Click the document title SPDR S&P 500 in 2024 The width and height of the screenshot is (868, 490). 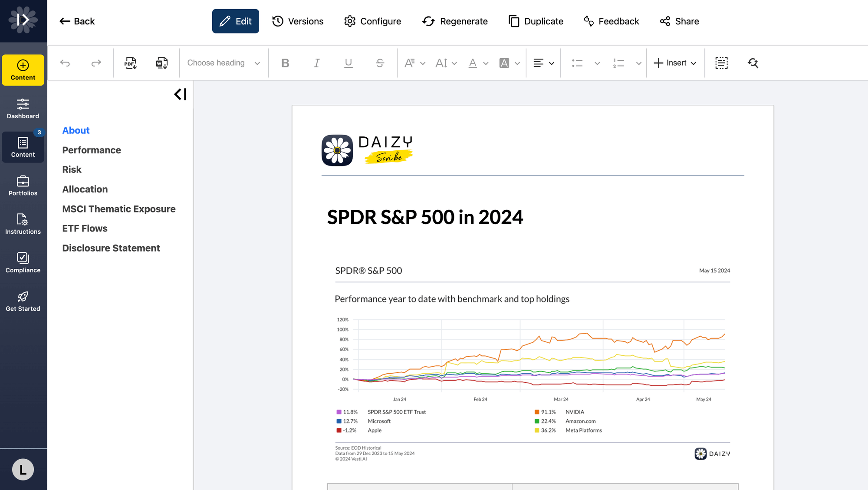pyautogui.click(x=425, y=217)
